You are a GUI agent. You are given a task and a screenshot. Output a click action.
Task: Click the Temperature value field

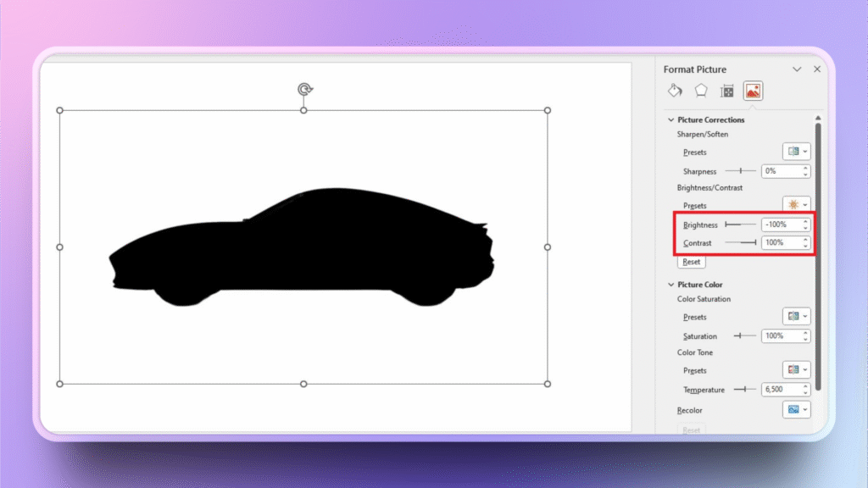[780, 390]
